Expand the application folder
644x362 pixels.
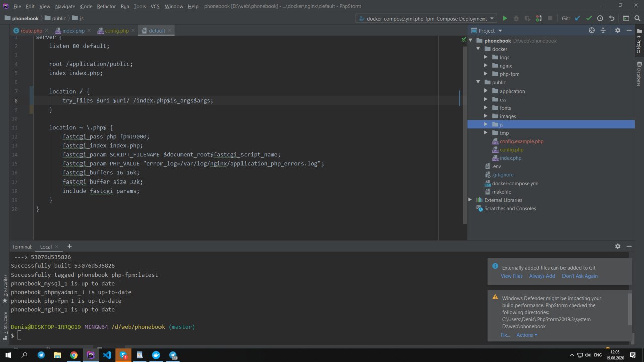[x=486, y=91]
